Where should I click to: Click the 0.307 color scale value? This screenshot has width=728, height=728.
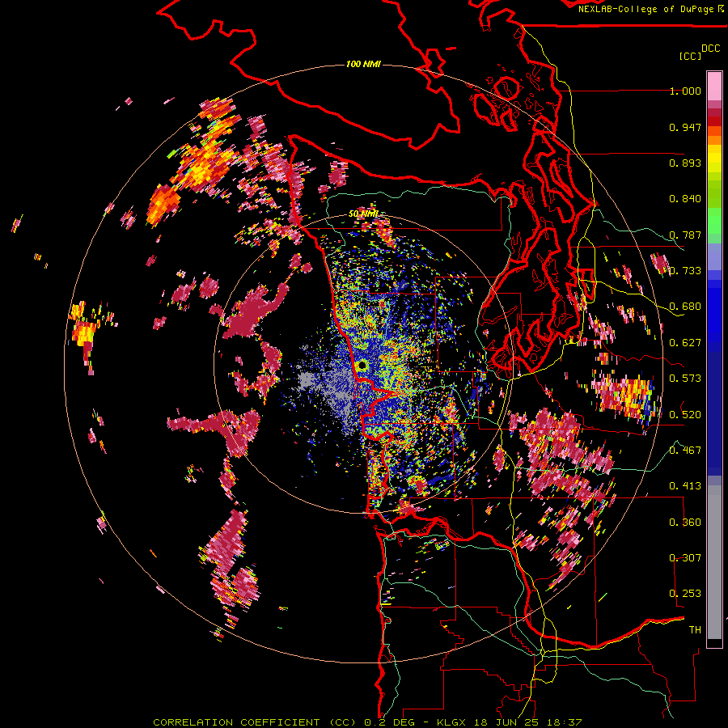pyautogui.click(x=685, y=558)
